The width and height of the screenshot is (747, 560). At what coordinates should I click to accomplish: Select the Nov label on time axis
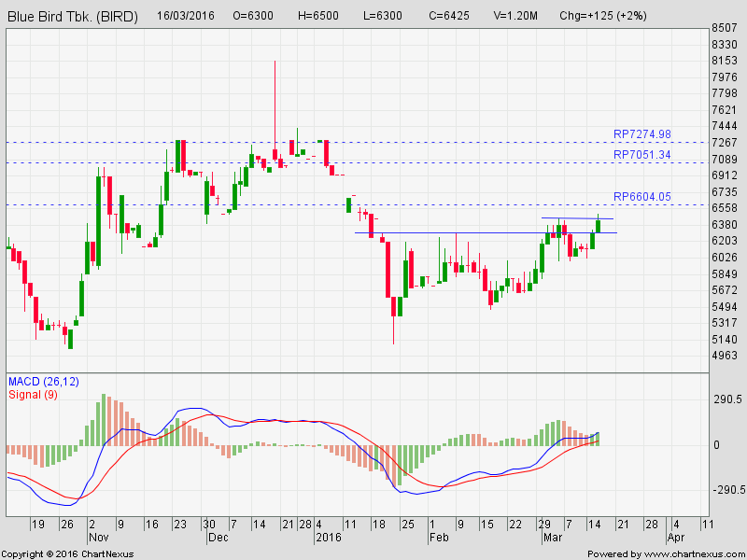tap(98, 539)
